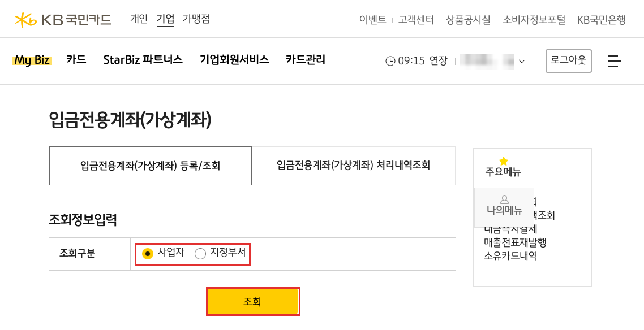Click the yellow star 주요메뉴 icon
Image resolution: width=644 pixels, height=330 pixels.
point(503,161)
